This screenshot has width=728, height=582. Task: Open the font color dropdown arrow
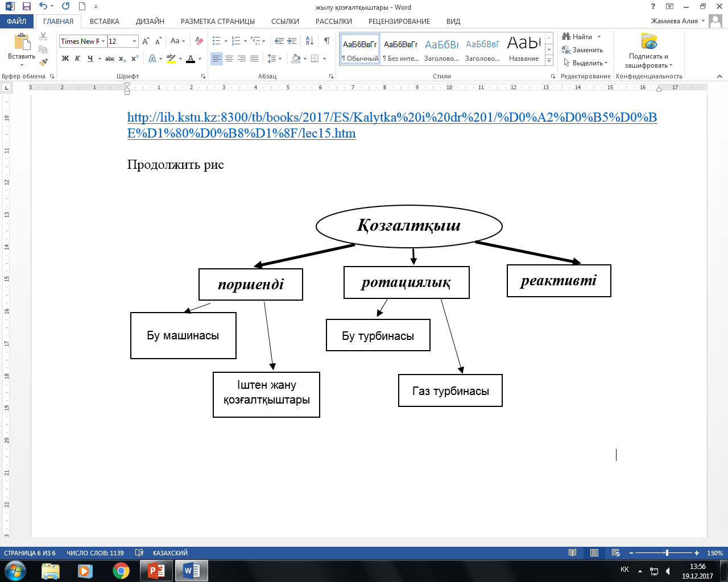tap(200, 59)
